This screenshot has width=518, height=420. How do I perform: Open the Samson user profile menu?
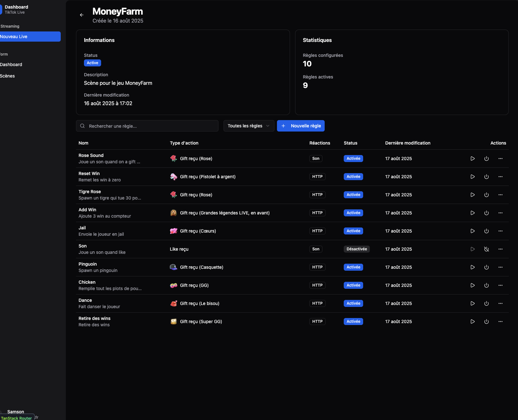(16, 412)
